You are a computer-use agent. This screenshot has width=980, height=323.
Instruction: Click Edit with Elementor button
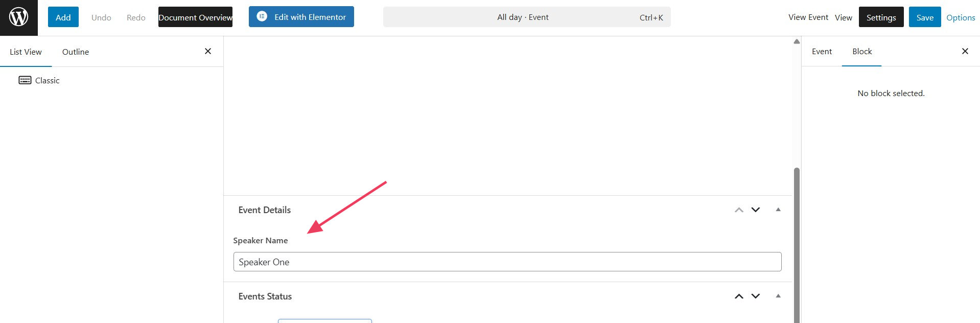(x=301, y=17)
